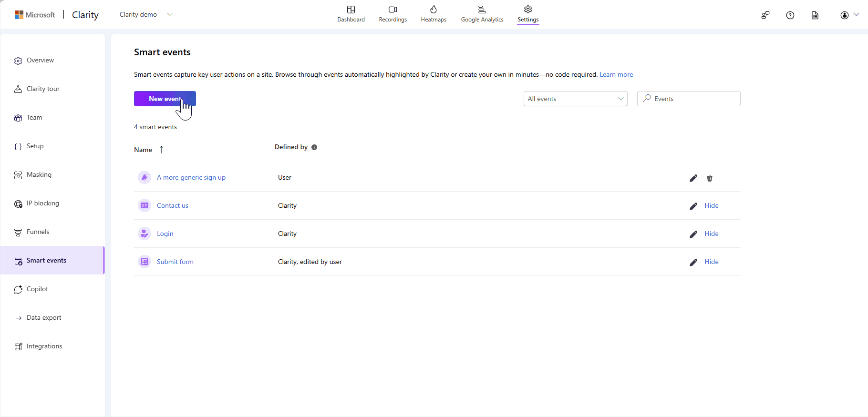Follow the Learn more link
This screenshot has height=417, width=868.
pyautogui.click(x=616, y=74)
